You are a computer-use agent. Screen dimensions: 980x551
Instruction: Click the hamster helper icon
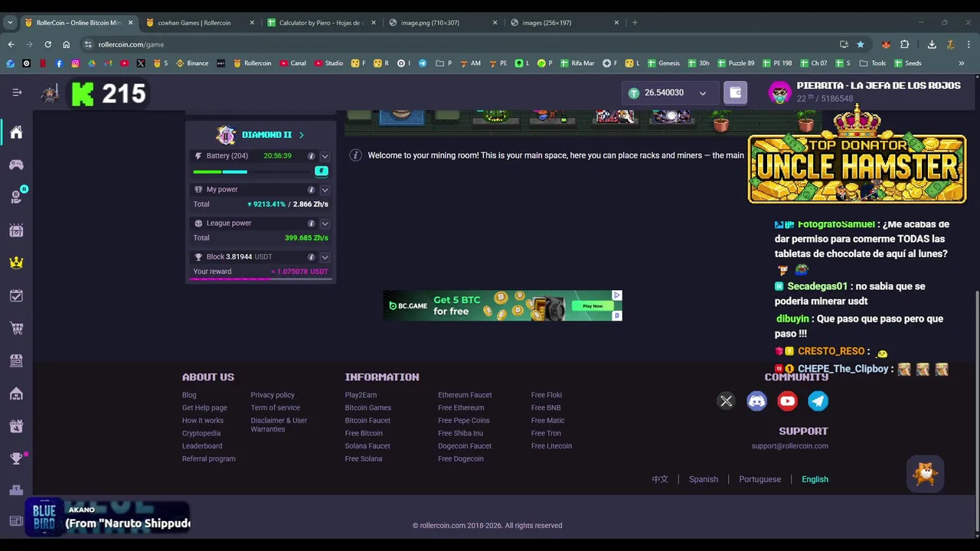point(926,474)
